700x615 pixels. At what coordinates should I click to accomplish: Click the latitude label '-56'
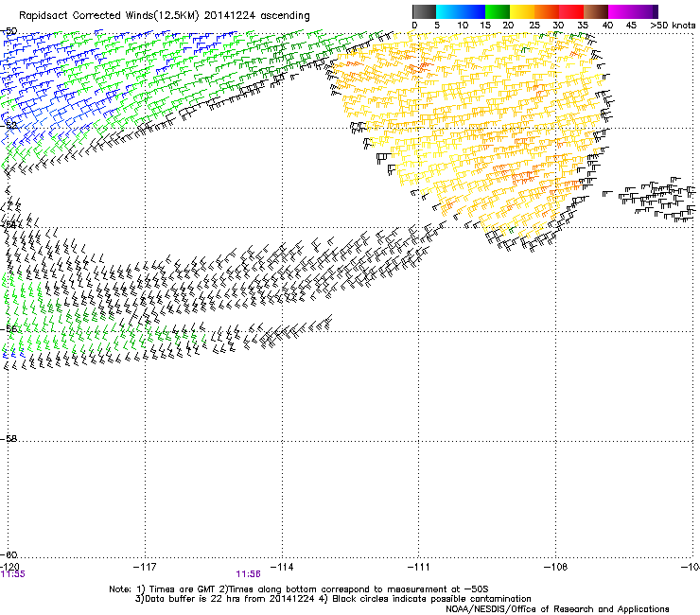(9, 329)
